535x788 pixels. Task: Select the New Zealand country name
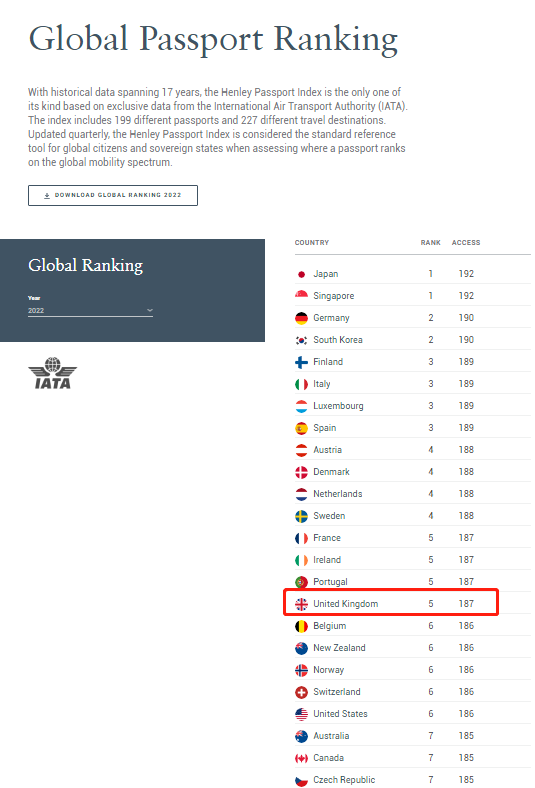pyautogui.click(x=339, y=648)
